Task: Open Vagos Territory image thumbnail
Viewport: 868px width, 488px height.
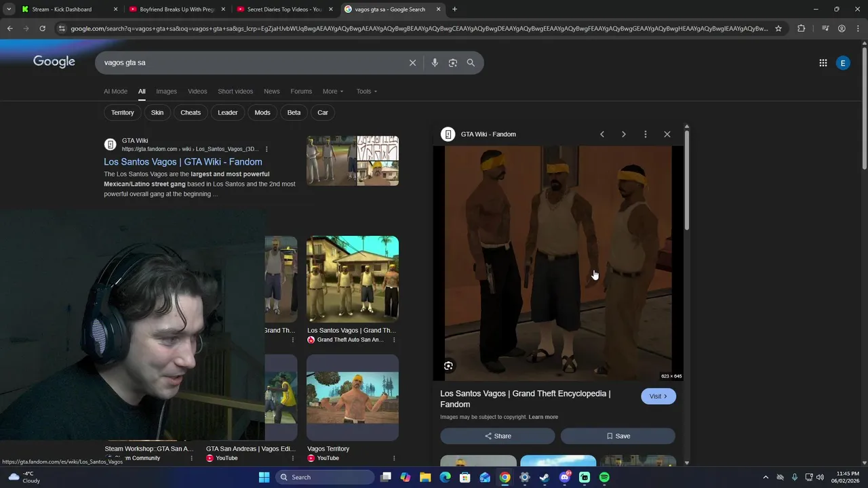Action: pyautogui.click(x=353, y=397)
